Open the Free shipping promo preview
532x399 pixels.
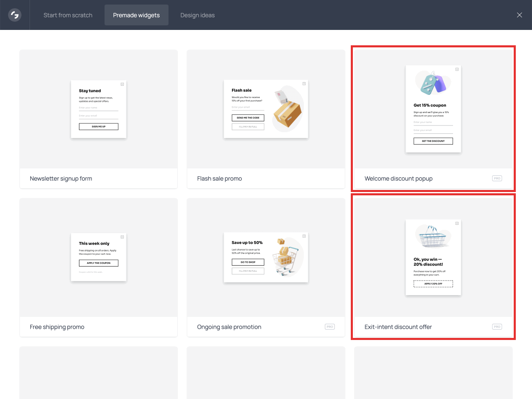(99, 257)
